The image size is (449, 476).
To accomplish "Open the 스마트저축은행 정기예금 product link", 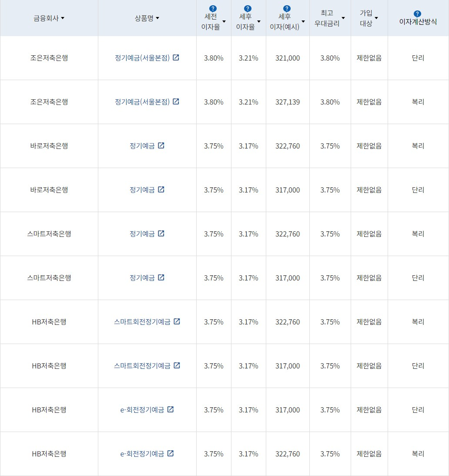I will click(143, 233).
